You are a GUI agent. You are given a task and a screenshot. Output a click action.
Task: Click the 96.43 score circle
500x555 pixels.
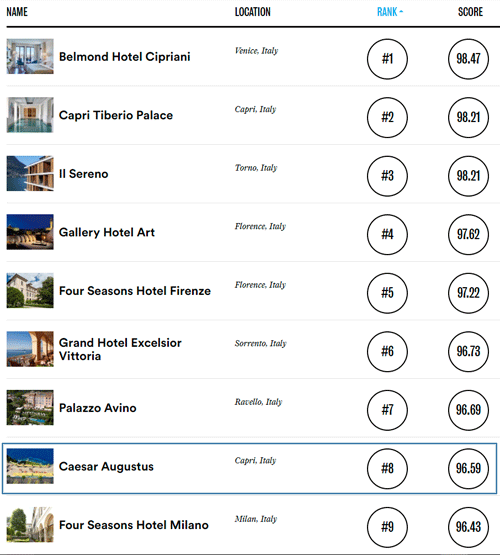pyautogui.click(x=469, y=527)
